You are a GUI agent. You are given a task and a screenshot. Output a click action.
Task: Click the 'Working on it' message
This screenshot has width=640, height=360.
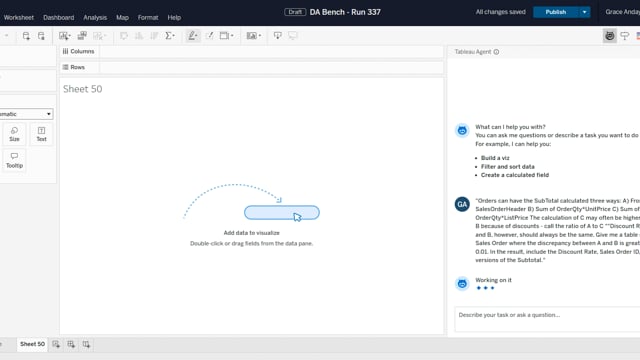[x=493, y=280]
